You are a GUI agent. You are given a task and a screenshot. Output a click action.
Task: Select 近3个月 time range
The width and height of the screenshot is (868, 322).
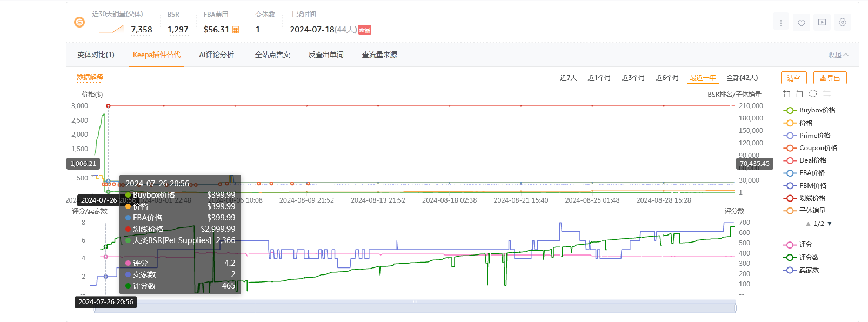[x=633, y=78]
